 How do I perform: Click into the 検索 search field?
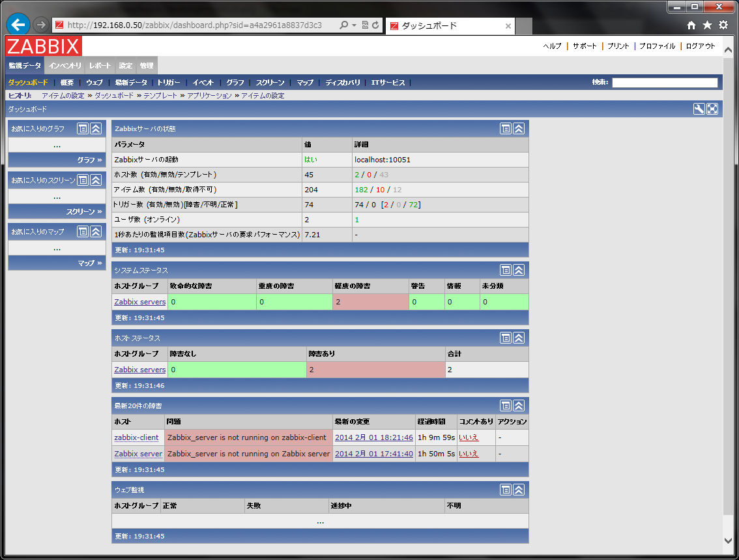coord(665,83)
